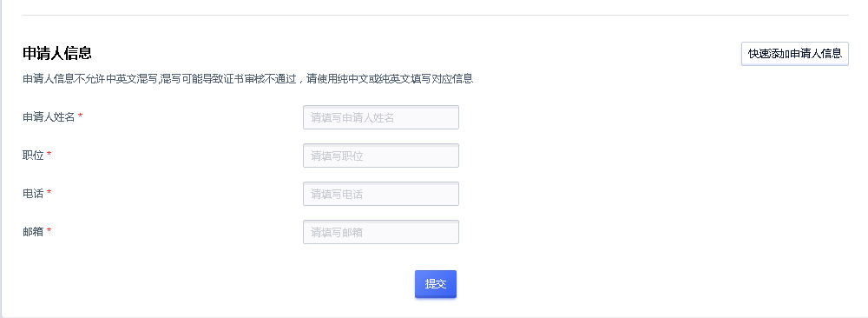
Task: Submit the form with 提交 button
Action: click(436, 284)
